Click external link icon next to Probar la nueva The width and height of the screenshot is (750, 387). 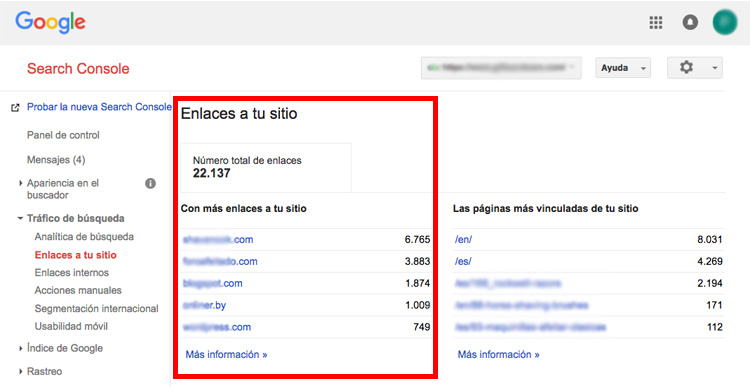tap(15, 108)
